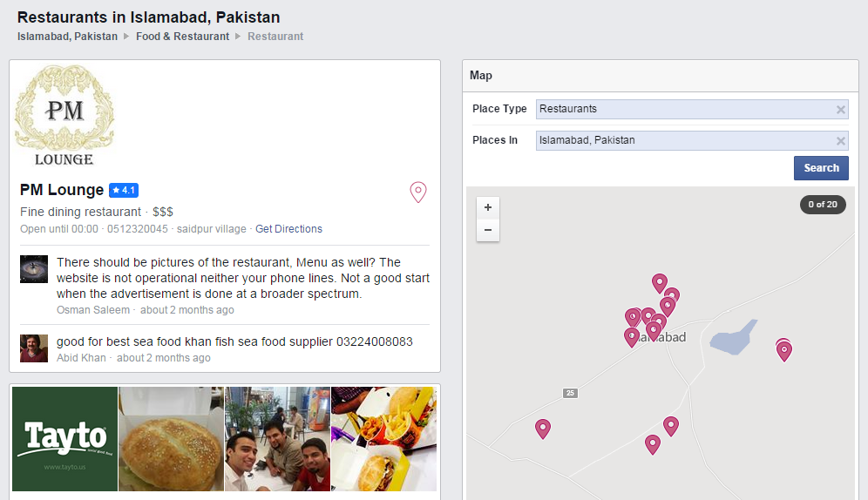Open the PM Lounge logo image

click(64, 116)
